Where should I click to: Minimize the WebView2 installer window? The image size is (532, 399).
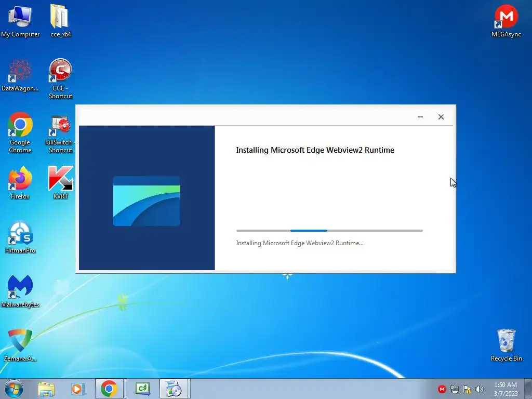point(420,117)
